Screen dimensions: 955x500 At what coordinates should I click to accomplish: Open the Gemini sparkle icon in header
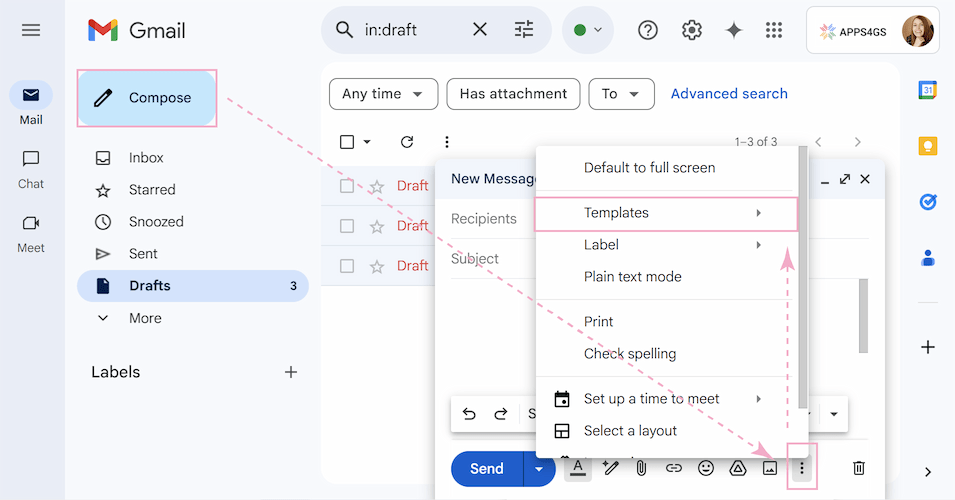pyautogui.click(x=733, y=30)
